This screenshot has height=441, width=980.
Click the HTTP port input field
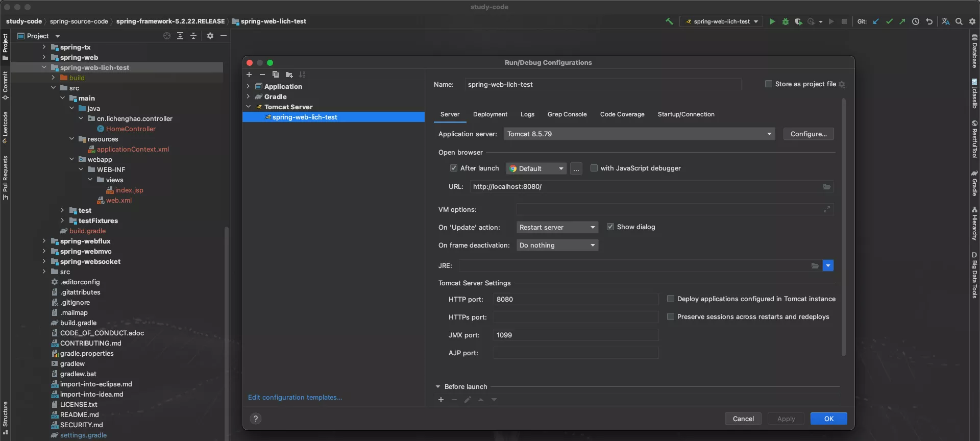(576, 299)
